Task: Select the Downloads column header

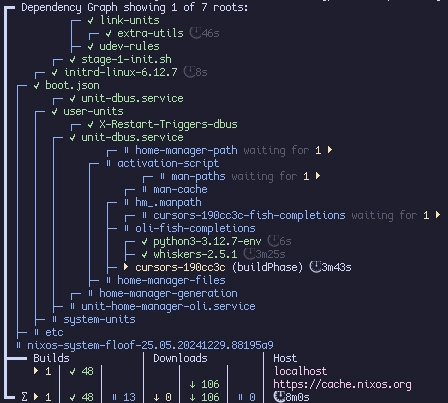Action: click(x=180, y=358)
